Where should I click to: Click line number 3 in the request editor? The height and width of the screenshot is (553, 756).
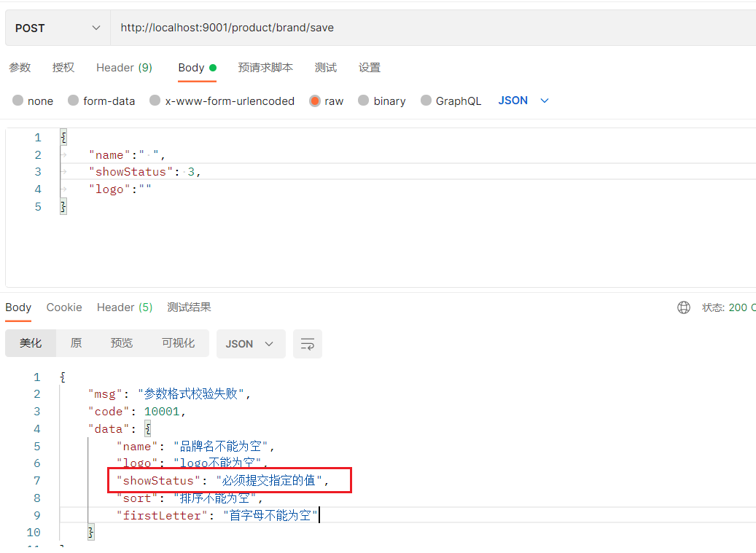tap(38, 172)
